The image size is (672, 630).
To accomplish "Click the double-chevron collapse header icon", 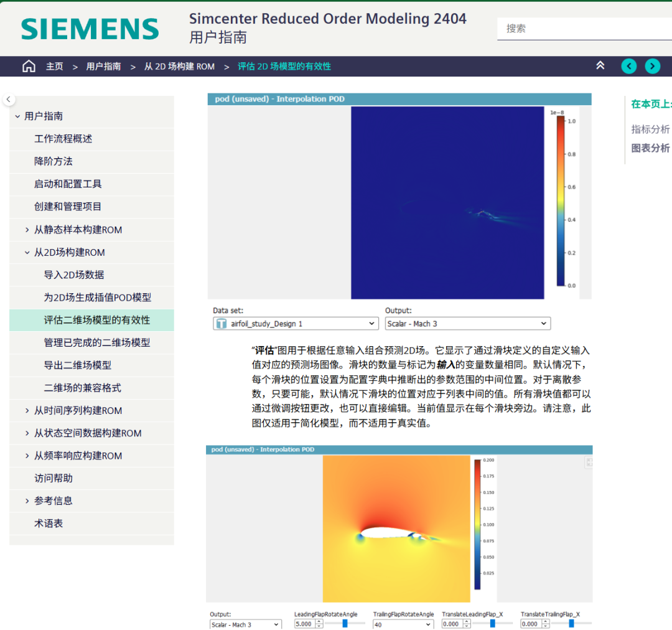I will coord(600,65).
